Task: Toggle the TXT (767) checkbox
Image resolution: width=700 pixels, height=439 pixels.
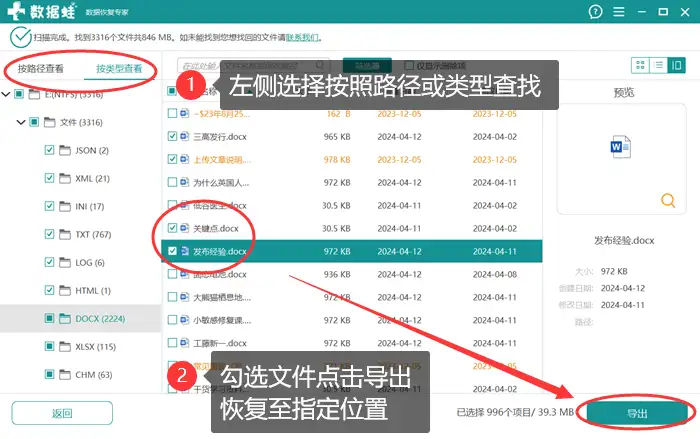Action: coord(50,234)
